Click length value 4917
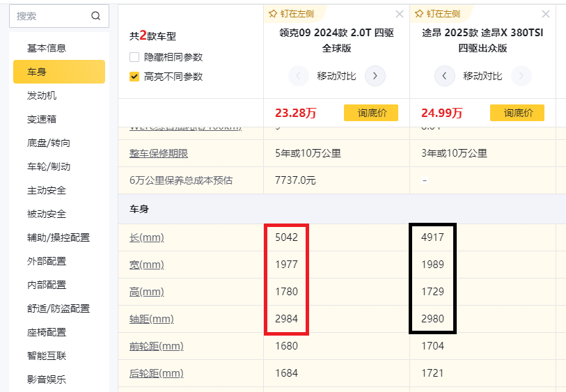The width and height of the screenshot is (566, 392). 433,237
